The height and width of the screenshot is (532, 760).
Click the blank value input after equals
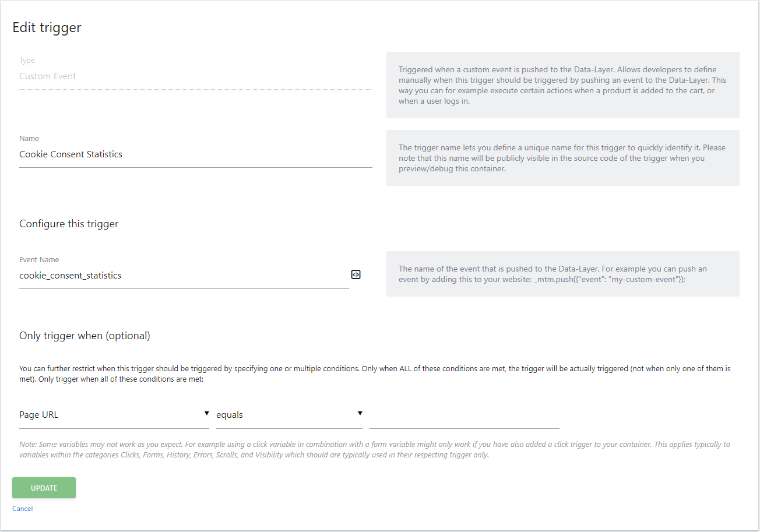tap(463, 414)
